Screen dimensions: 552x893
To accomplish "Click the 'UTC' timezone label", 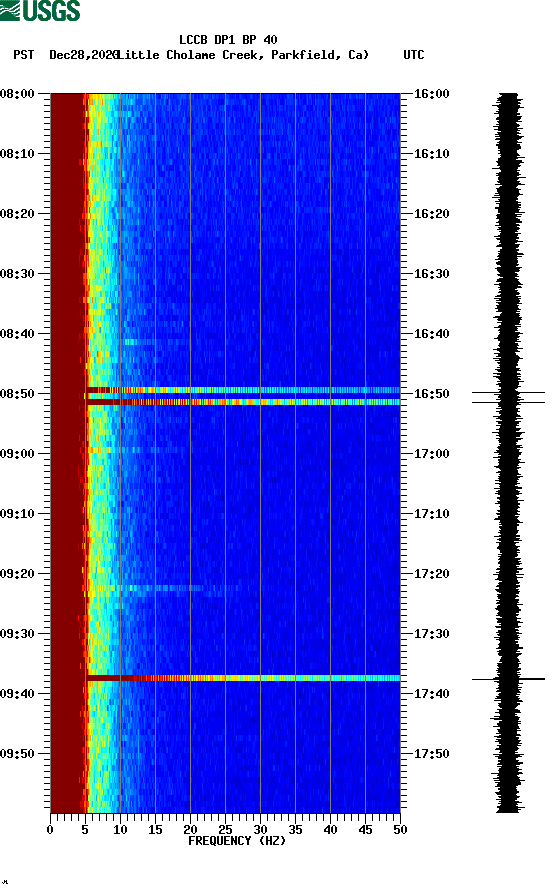I will 414,55.
